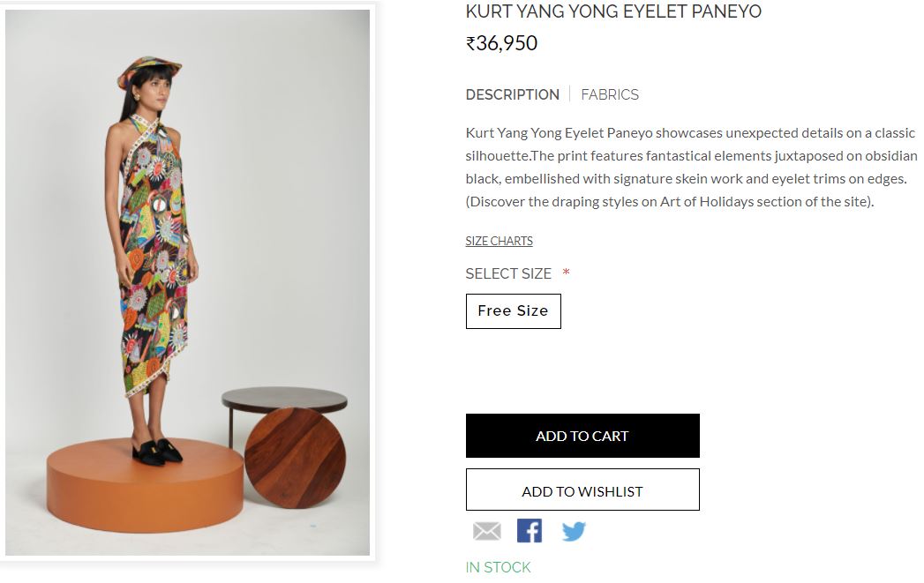Open the Fabrics tab
This screenshot has width=924, height=583.
[x=610, y=94]
